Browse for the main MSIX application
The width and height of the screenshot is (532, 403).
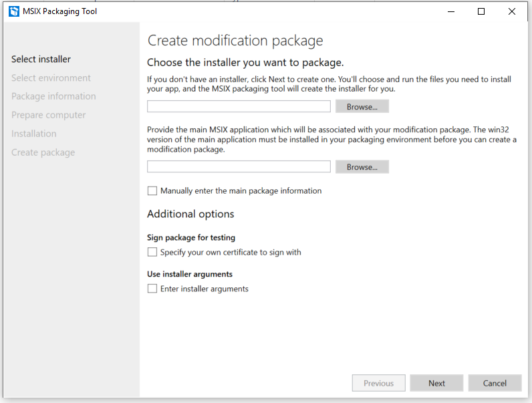click(x=362, y=167)
